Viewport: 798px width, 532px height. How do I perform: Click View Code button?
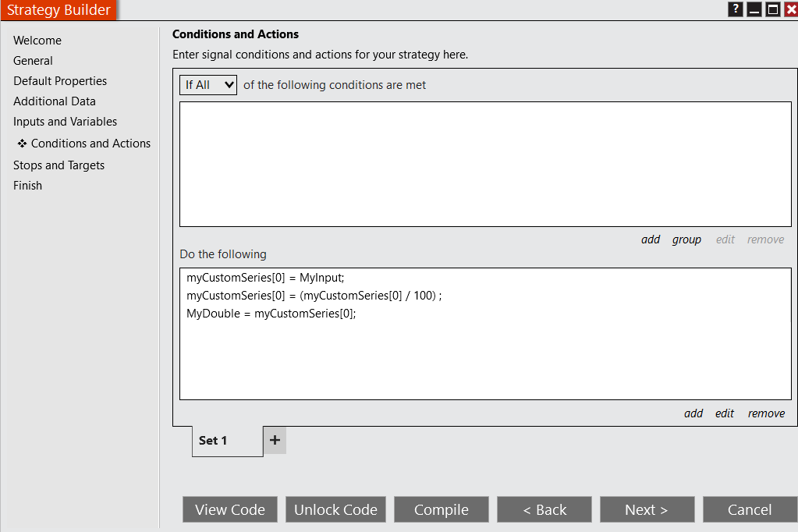coord(230,509)
